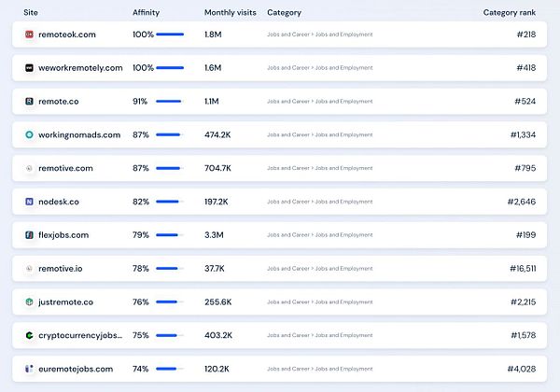Select the 37.7K monthly visits value
The image size is (560, 392).
point(215,269)
